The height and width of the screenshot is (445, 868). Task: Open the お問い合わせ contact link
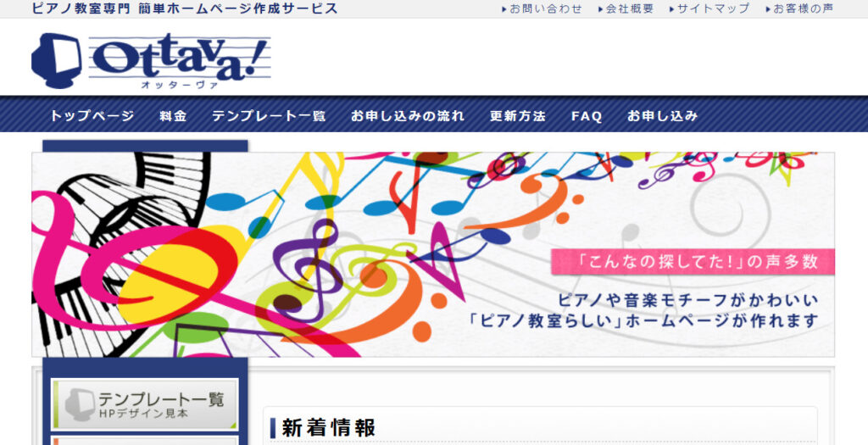(546, 8)
